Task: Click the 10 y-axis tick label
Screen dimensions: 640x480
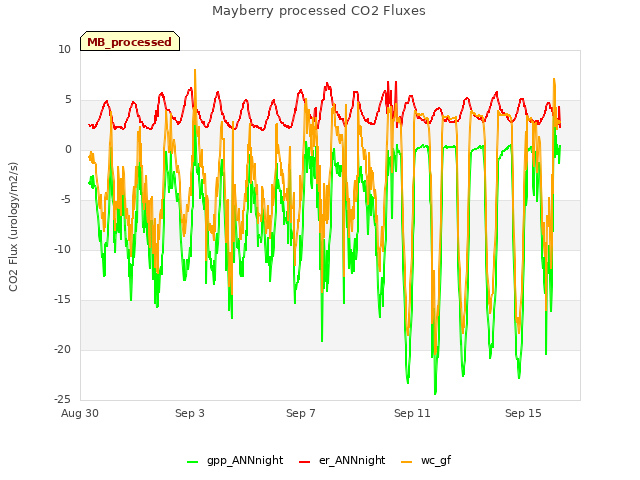Action: coord(64,50)
